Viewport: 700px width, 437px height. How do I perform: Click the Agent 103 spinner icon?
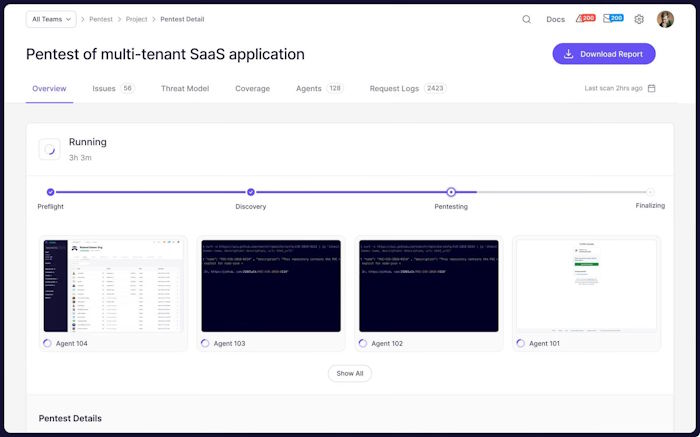[x=205, y=343]
